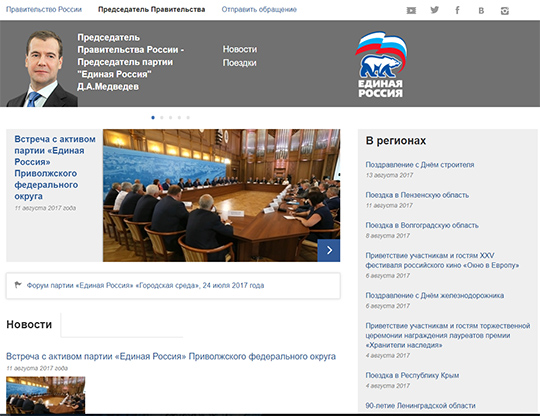Open news headline about Приволжского федерального округа
The height and width of the screenshot is (416, 540).
pyautogui.click(x=171, y=356)
